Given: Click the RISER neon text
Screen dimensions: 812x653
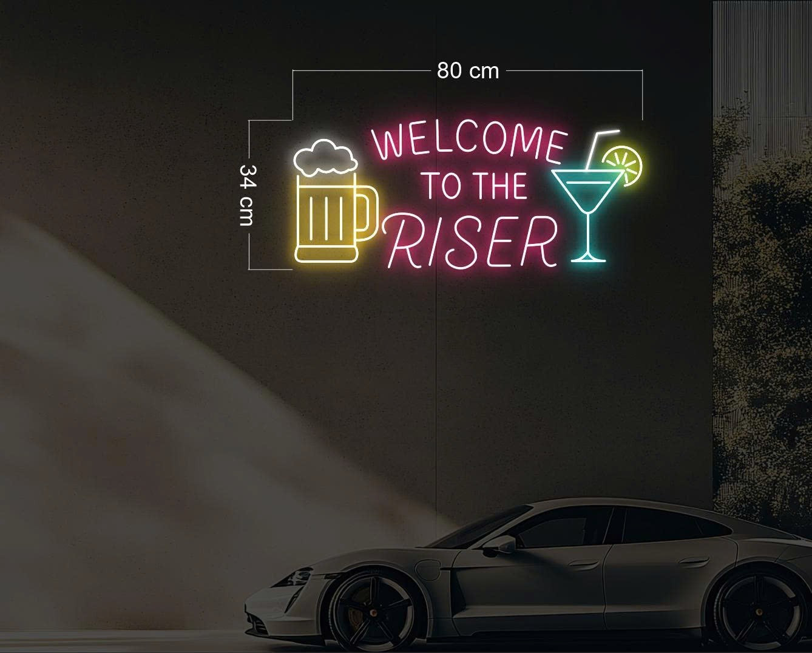Looking at the screenshot, I should click(472, 243).
